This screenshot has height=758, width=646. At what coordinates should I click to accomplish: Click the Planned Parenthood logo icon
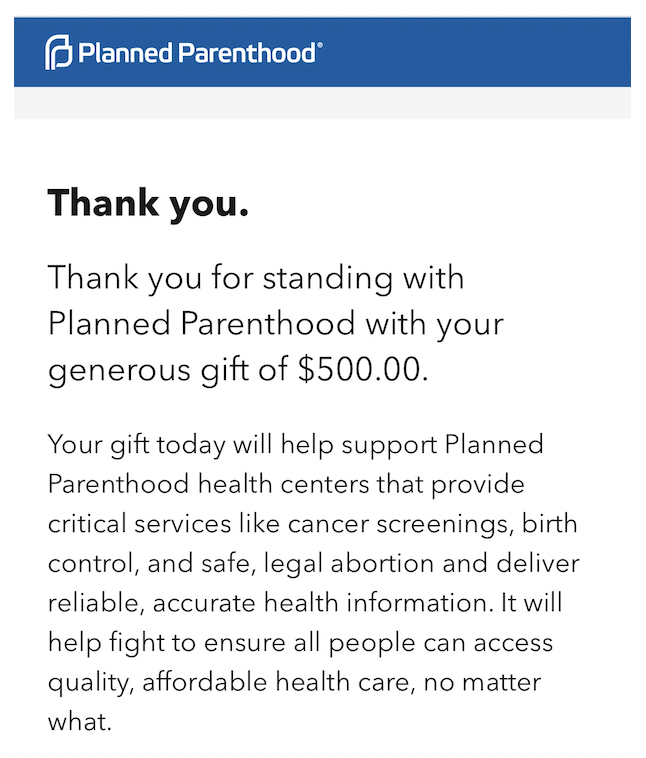59,52
